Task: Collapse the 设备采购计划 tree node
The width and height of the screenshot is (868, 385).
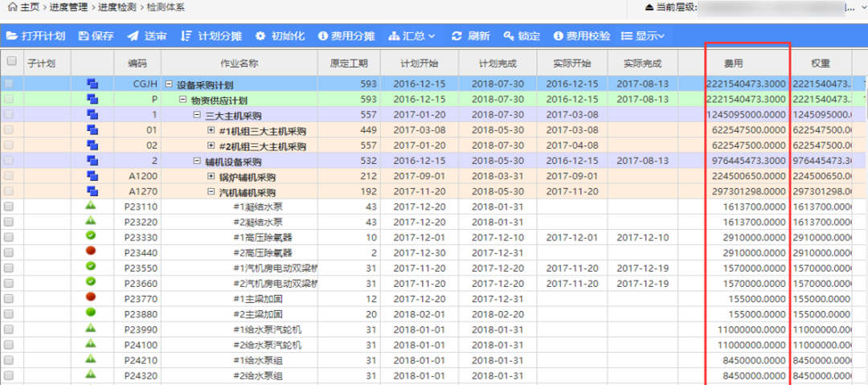Action: pyautogui.click(x=169, y=84)
